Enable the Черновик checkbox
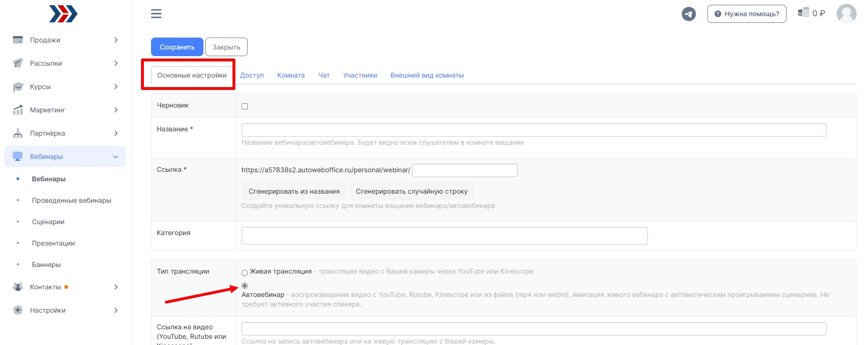Viewport: 868px width, 345px height. click(245, 106)
